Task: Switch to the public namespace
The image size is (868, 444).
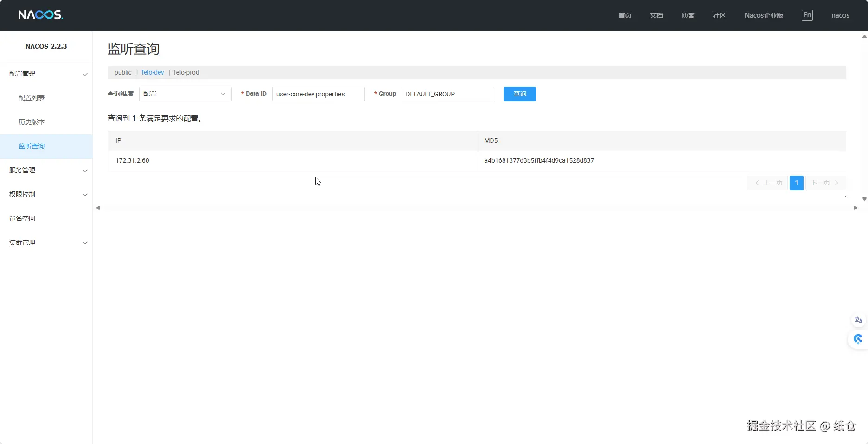Action: [x=123, y=72]
